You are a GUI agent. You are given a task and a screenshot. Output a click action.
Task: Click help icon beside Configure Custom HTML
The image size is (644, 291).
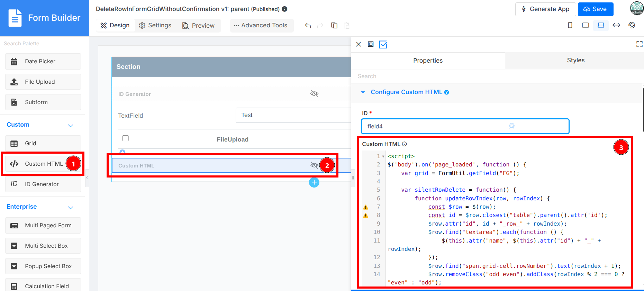(x=446, y=92)
